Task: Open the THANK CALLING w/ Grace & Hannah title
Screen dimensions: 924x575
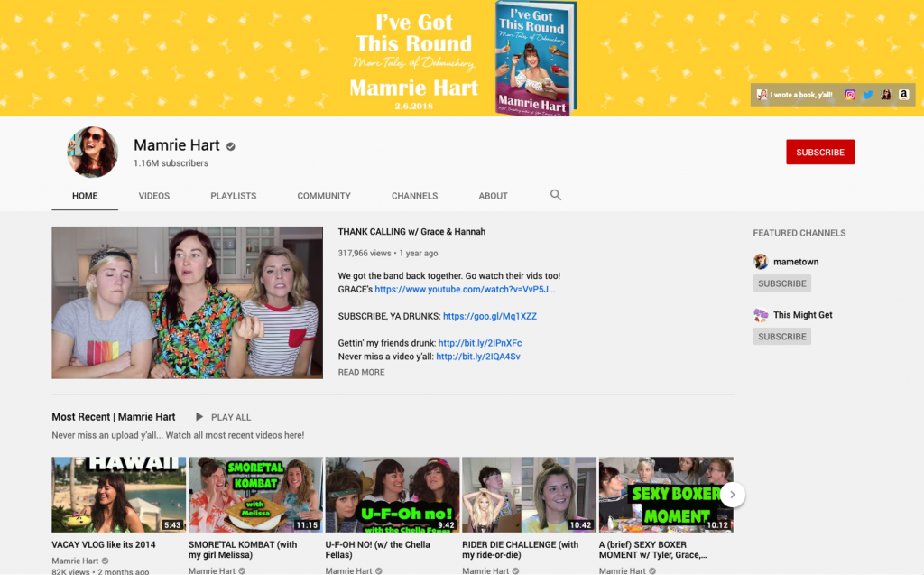Action: (x=411, y=232)
